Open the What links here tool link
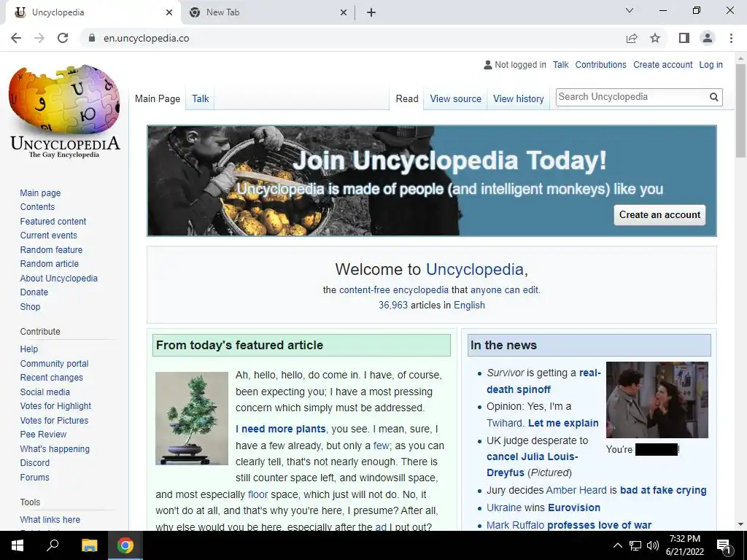 pos(50,519)
